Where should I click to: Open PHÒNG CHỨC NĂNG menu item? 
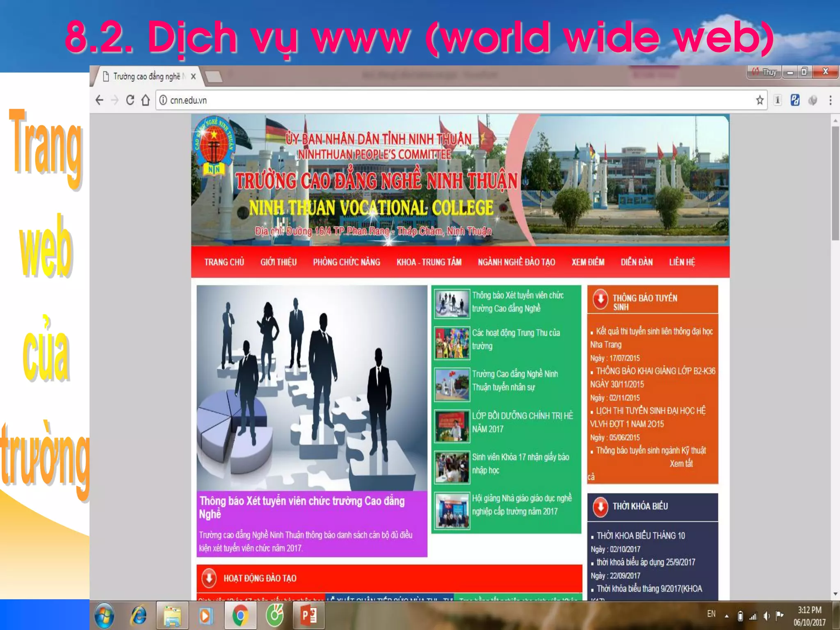pos(347,262)
